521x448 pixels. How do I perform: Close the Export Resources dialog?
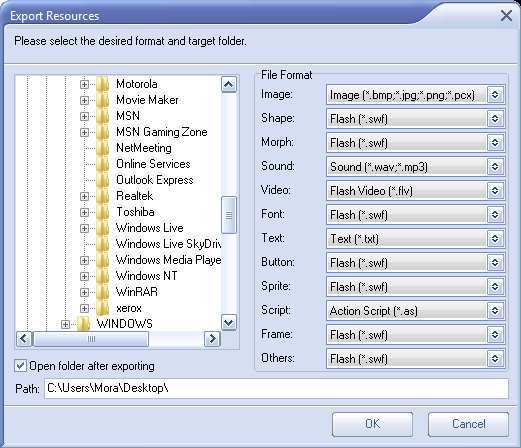[x=506, y=15]
